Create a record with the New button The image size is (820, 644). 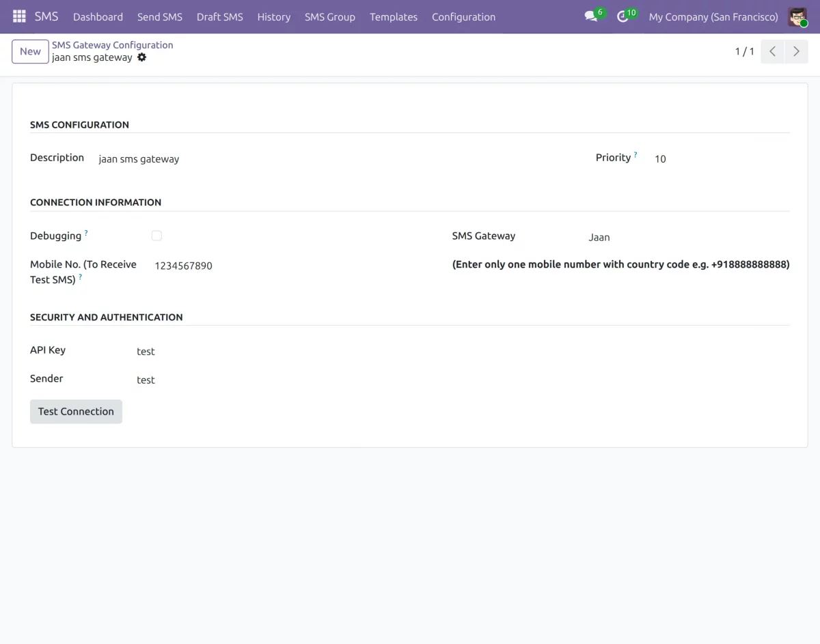(29, 51)
